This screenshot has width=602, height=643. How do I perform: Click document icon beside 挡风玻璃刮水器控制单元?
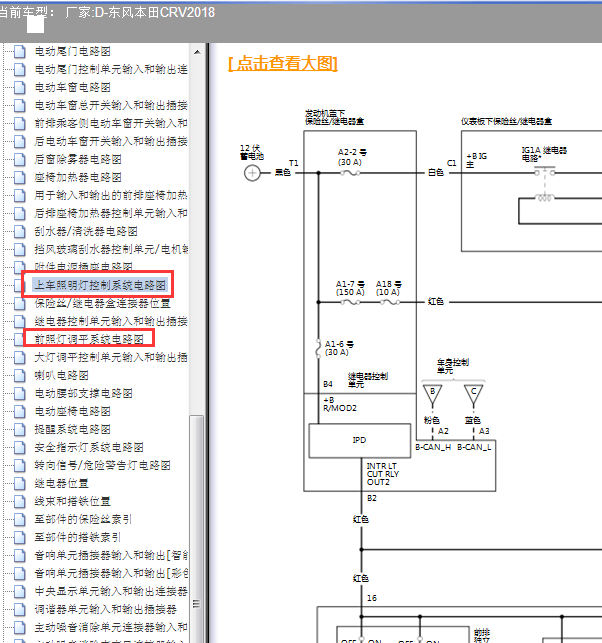pyautogui.click(x=19, y=249)
